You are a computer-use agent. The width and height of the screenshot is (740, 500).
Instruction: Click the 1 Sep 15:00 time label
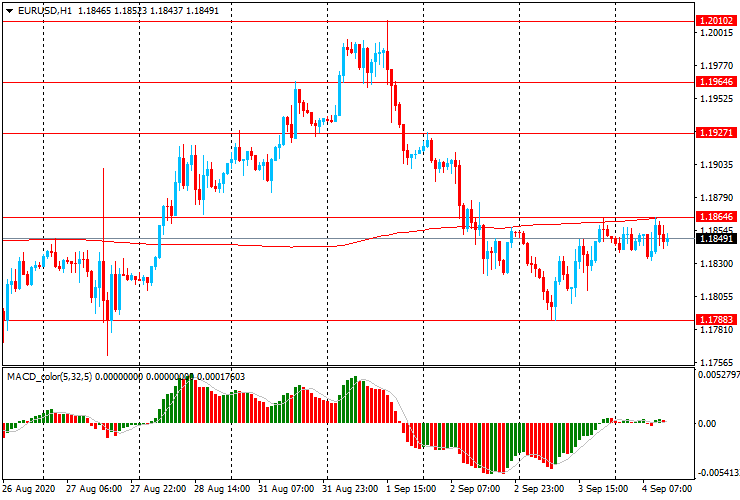point(412,489)
